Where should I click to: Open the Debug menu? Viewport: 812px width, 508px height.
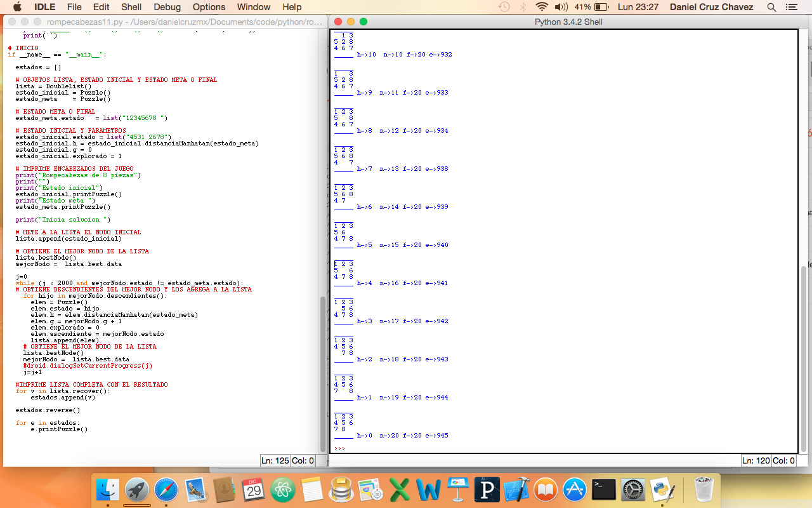pos(167,7)
